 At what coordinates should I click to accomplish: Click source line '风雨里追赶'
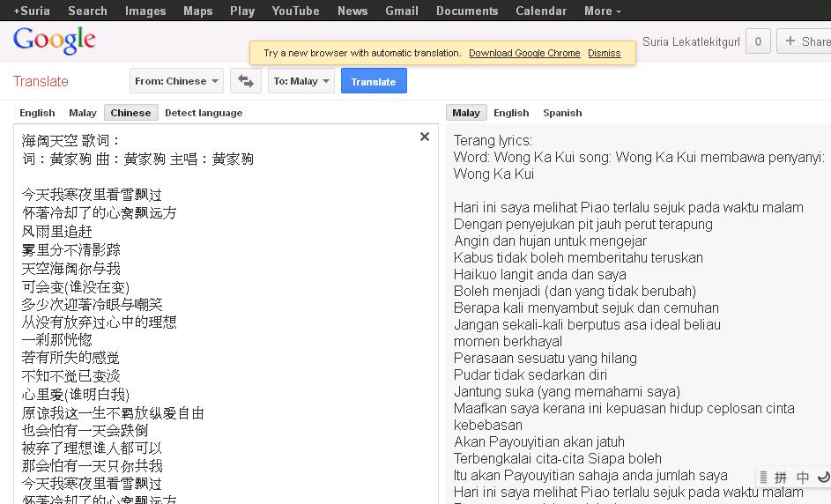tap(56, 231)
